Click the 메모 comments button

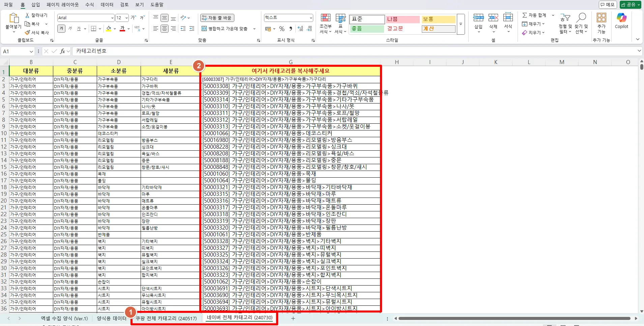point(608,5)
